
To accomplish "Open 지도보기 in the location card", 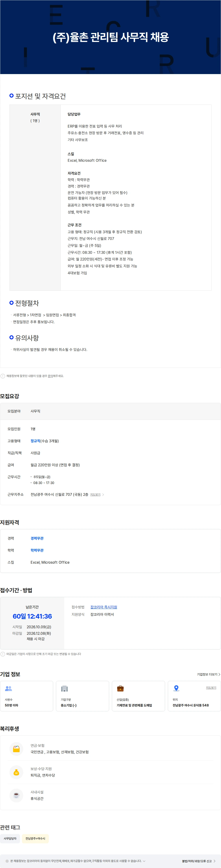I will (x=211, y=688).
